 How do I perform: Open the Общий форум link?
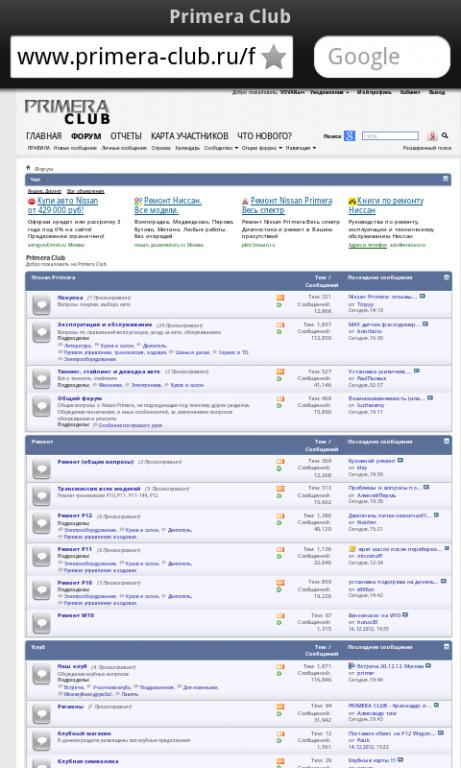[x=79, y=399]
